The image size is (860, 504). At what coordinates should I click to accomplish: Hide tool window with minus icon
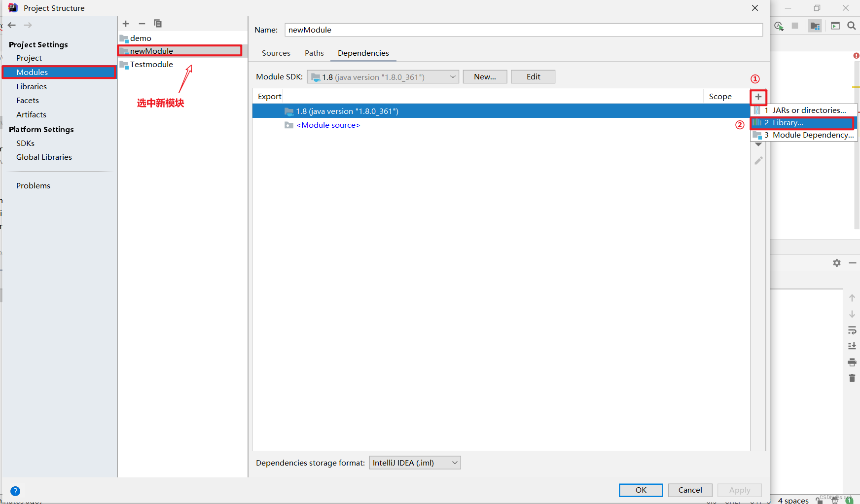click(x=853, y=263)
